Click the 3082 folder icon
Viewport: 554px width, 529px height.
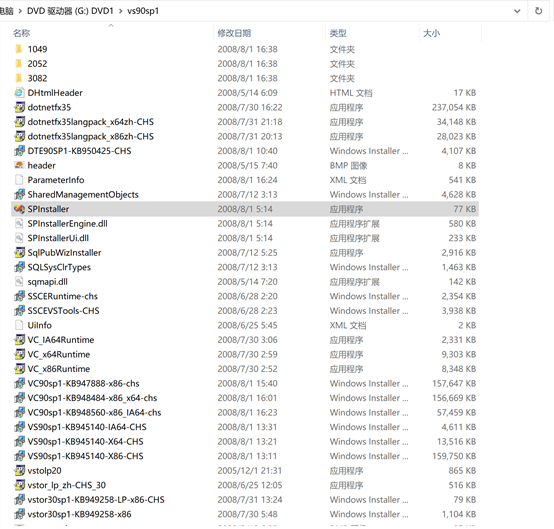19,78
